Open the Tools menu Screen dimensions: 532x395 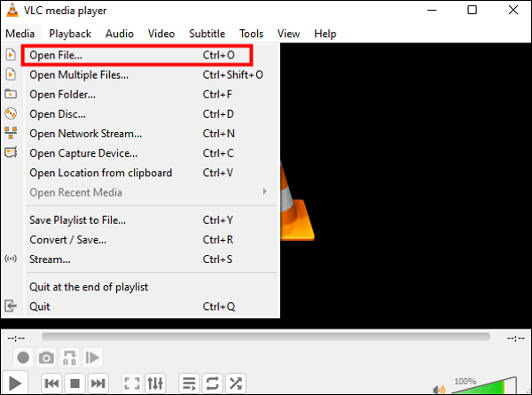pos(251,34)
